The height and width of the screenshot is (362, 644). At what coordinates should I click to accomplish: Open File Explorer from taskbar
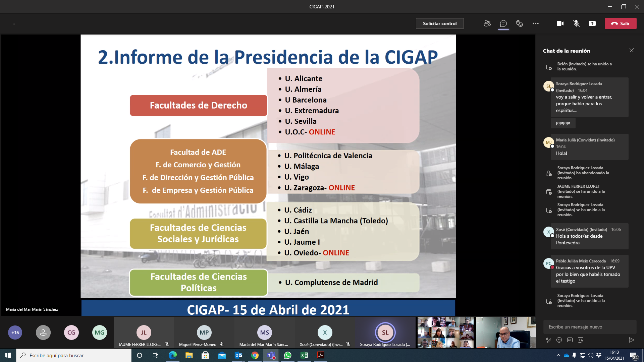[189, 355]
